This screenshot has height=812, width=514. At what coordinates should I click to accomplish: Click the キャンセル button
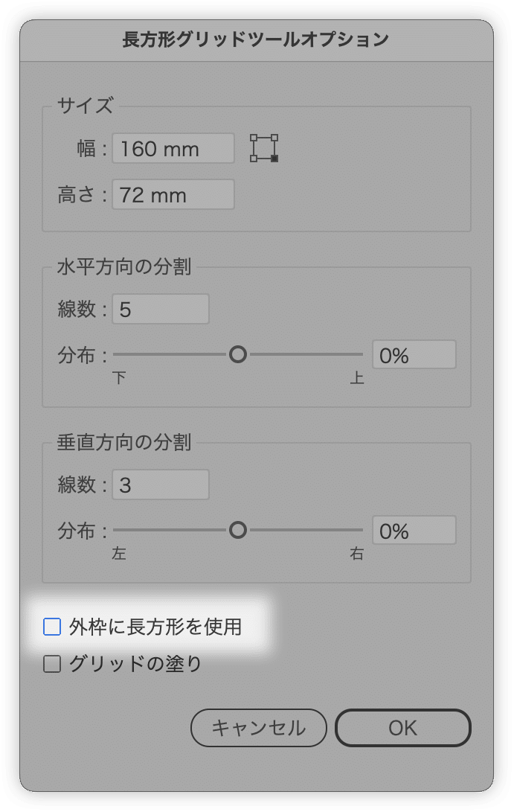click(x=258, y=728)
